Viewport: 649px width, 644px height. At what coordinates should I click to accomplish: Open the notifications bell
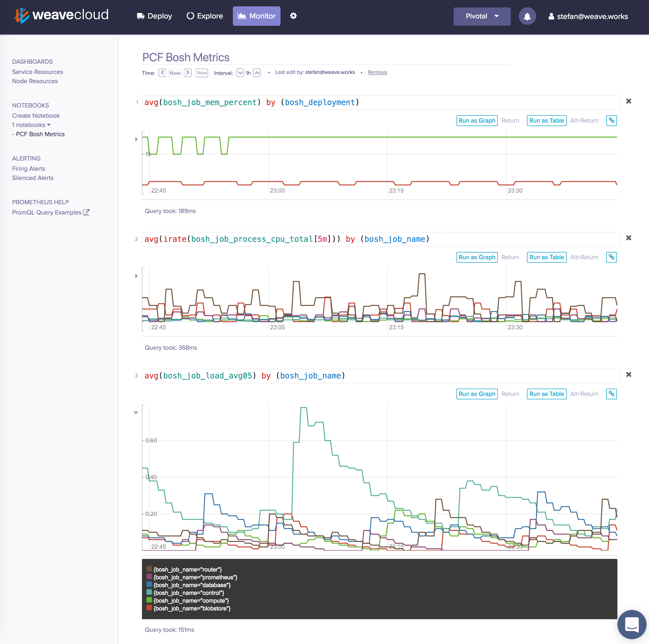pos(527,16)
